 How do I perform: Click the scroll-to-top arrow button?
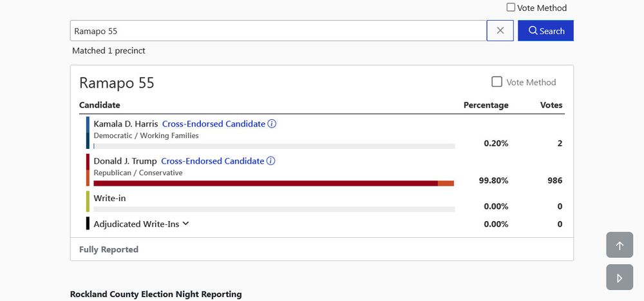click(620, 246)
